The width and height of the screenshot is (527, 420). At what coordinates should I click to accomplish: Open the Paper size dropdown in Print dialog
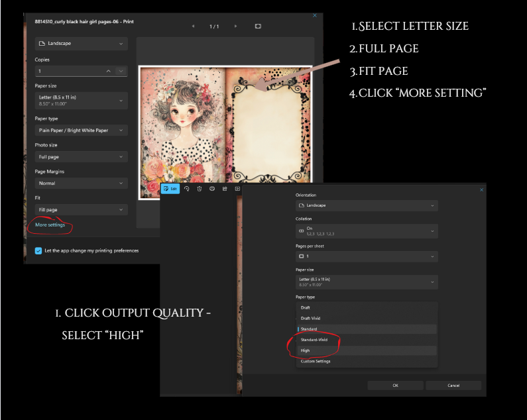(x=82, y=101)
